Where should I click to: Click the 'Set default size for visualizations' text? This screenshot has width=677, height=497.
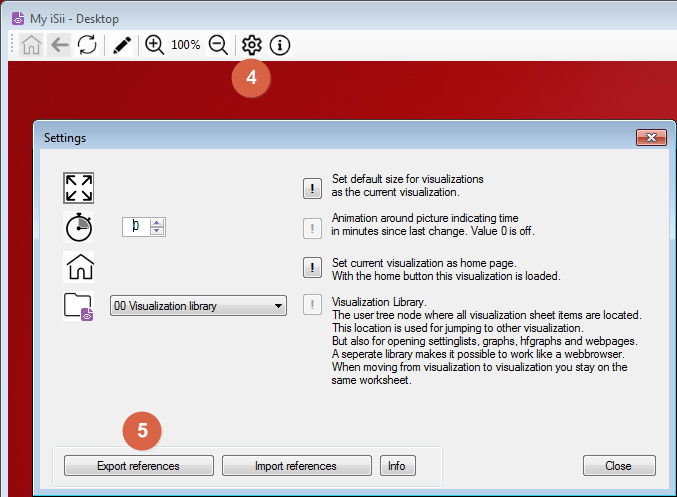408,179
